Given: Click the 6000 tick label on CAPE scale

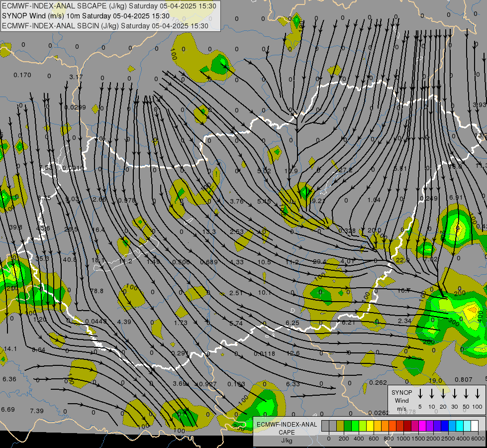Looking at the screenshot, I should [x=478, y=439].
